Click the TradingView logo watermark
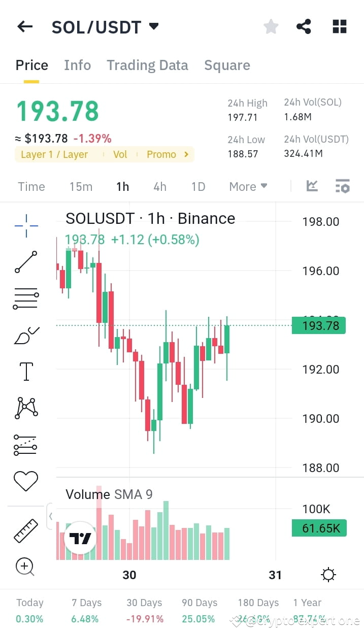 coord(80,539)
